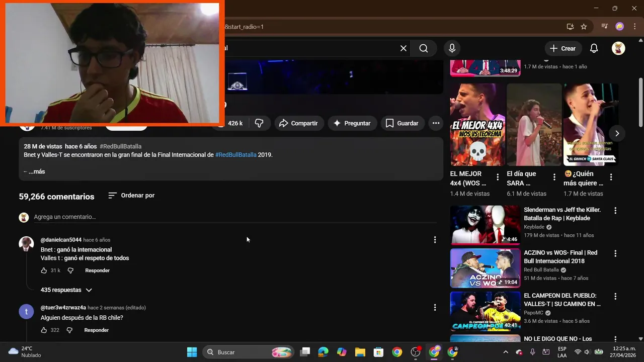The image size is (644, 362).
Task: Expand the 435 respuestas thread
Action: tap(66, 290)
